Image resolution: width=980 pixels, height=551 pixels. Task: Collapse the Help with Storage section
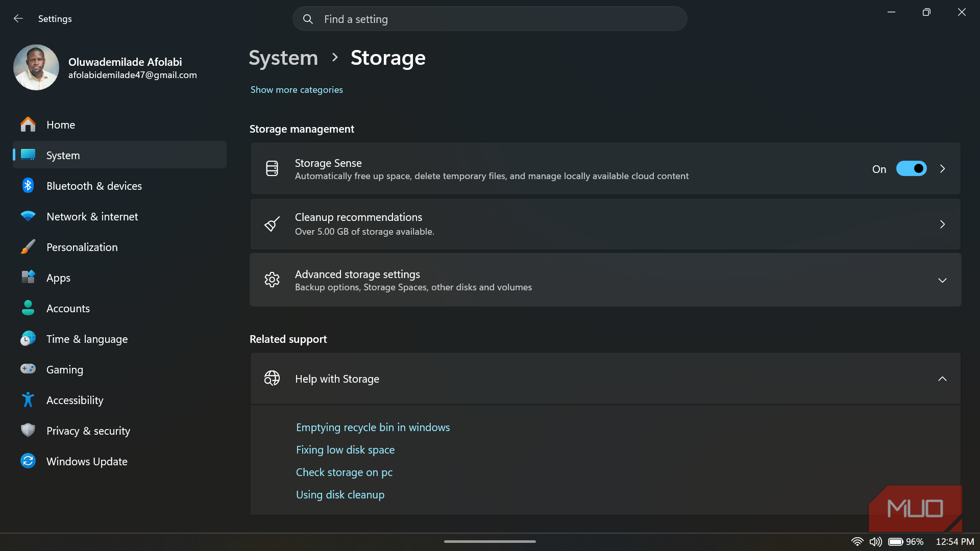point(942,379)
